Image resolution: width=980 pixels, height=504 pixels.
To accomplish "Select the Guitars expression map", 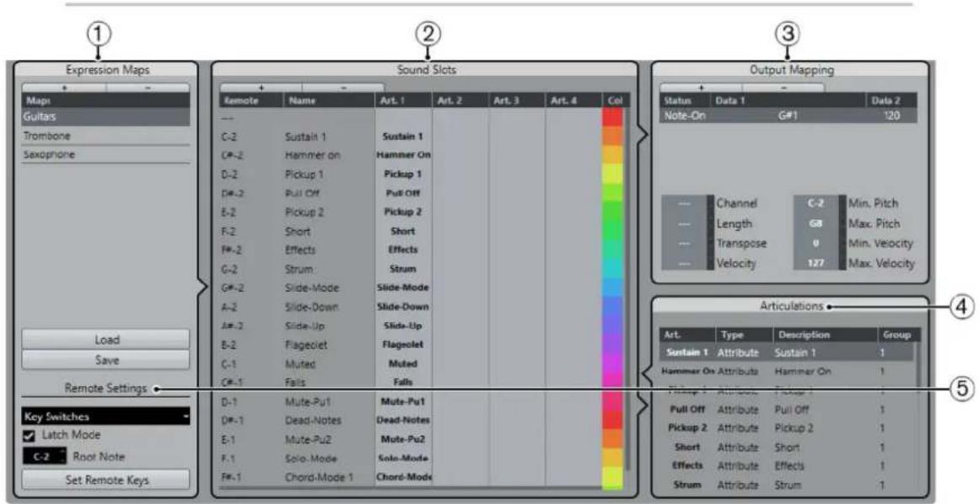I will (x=105, y=117).
